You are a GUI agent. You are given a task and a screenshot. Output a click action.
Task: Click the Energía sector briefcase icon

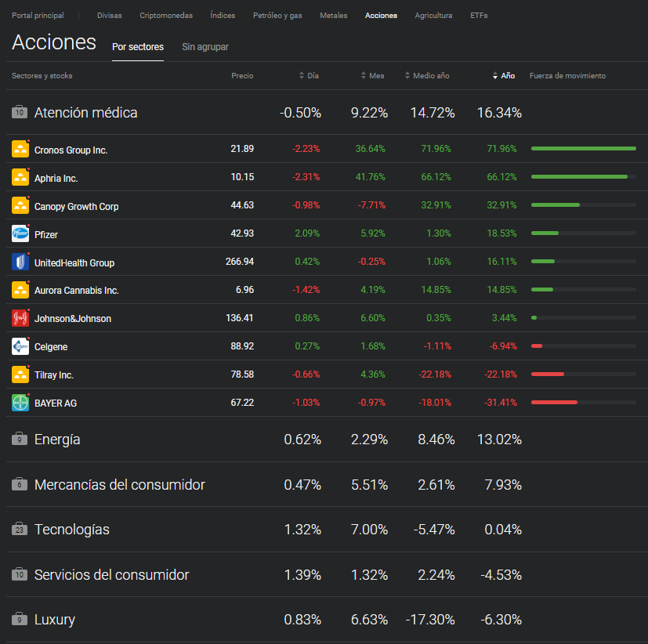pos(20,439)
